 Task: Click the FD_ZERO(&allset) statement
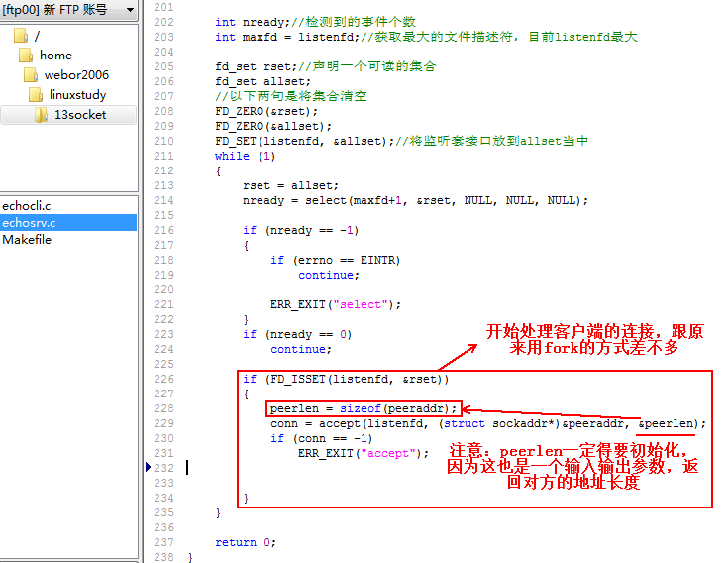(x=273, y=126)
